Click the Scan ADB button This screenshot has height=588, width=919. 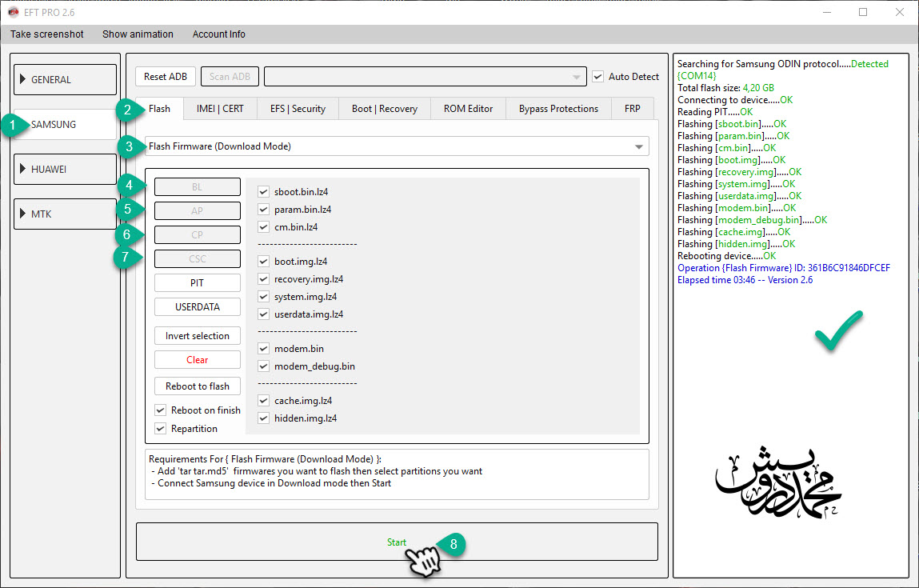(230, 77)
